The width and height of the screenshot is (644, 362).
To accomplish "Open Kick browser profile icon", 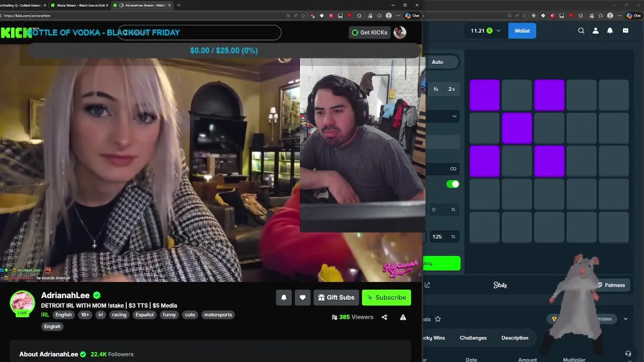I will pyautogui.click(x=388, y=16).
